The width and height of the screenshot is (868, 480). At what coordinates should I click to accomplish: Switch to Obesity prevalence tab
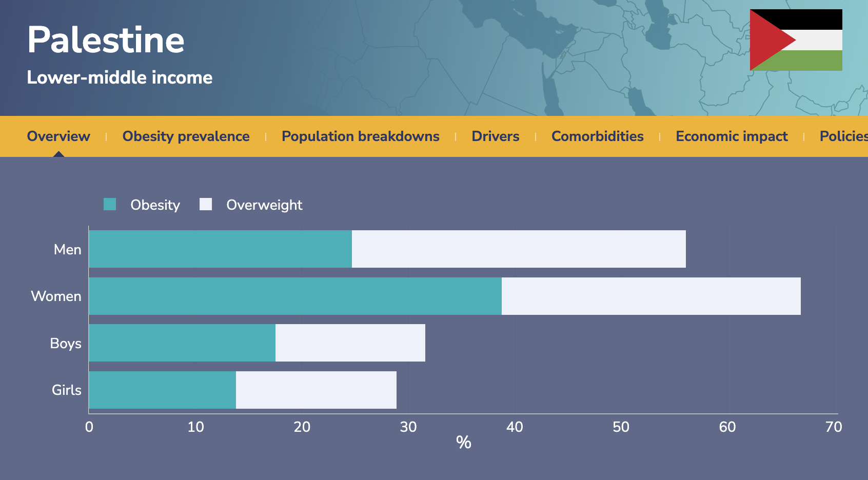click(186, 136)
